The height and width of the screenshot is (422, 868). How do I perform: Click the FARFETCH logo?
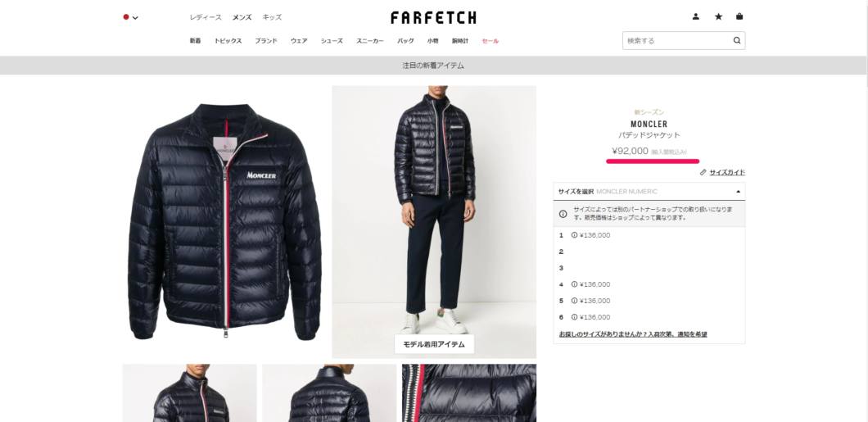(433, 18)
